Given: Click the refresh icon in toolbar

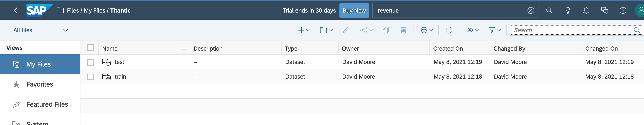Looking at the screenshot, I should pyautogui.click(x=449, y=30).
